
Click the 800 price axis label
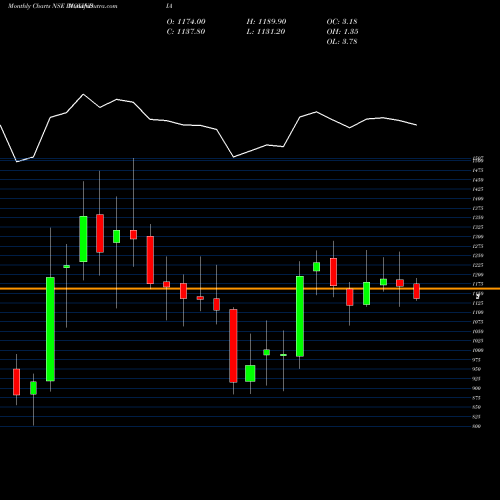pyautogui.click(x=477, y=426)
